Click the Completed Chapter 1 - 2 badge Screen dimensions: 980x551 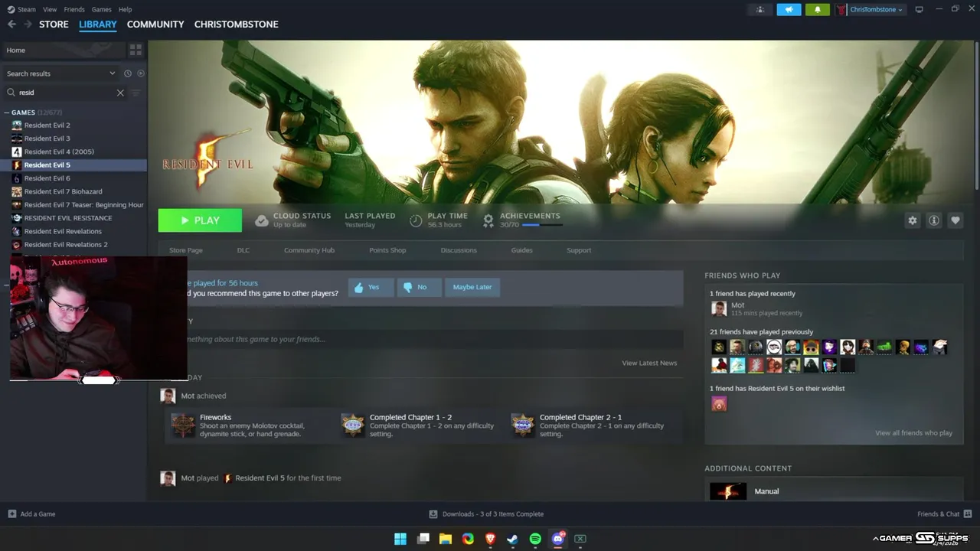coord(353,425)
